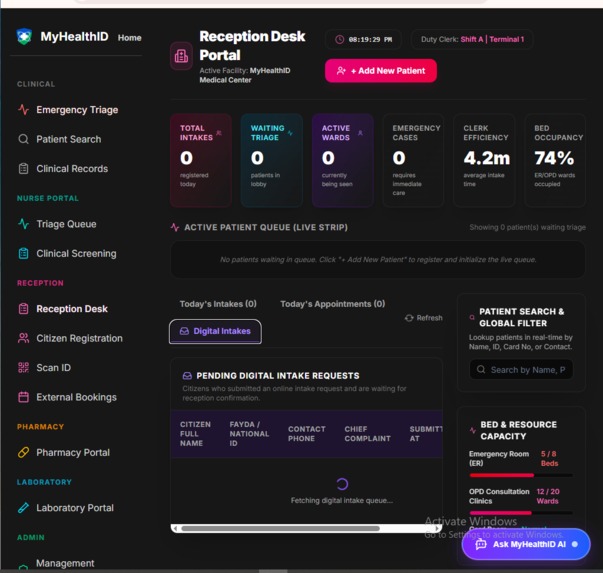Click the MyHealthID shield logo
Viewport: 603px width, 573px height.
[24, 37]
